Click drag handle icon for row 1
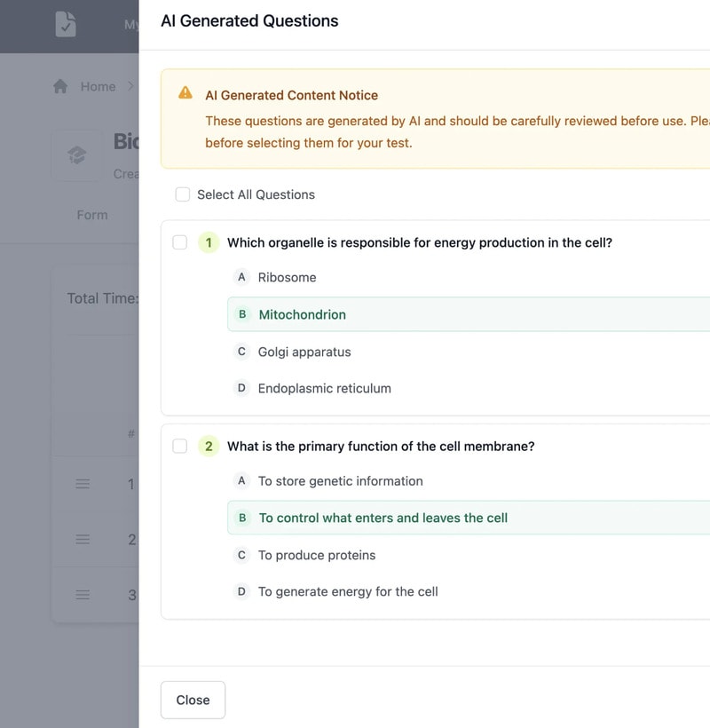The width and height of the screenshot is (710, 728). tap(83, 484)
